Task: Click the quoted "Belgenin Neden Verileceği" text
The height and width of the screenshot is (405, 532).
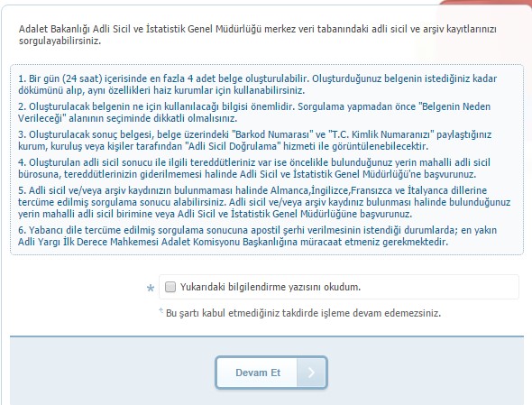Action: coord(254,113)
